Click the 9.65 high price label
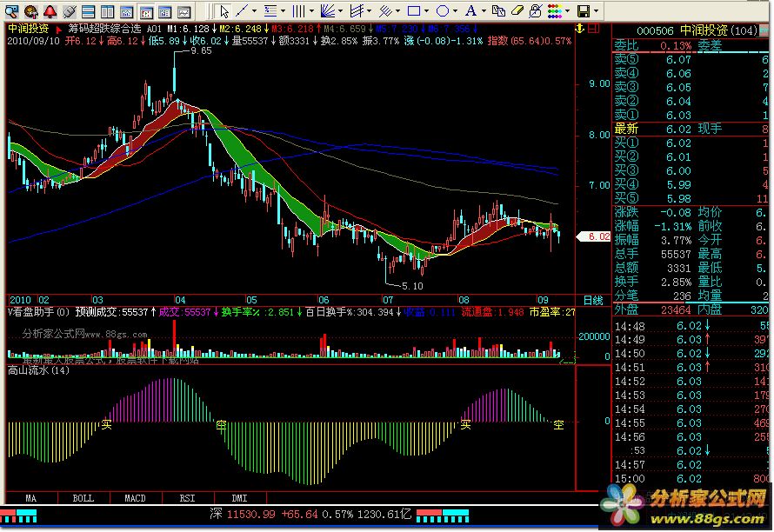Image resolution: width=774 pixels, height=532 pixels. tap(201, 50)
